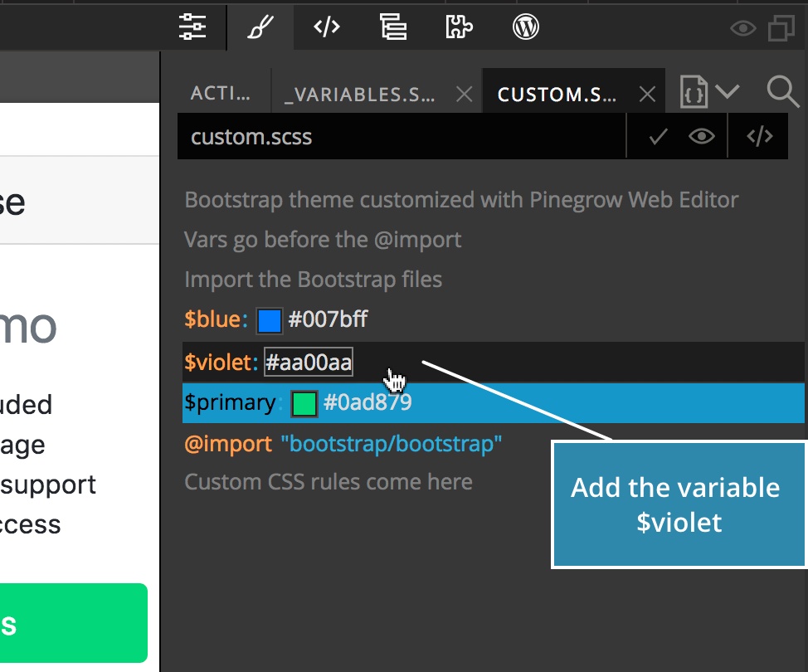Switch to the Active tab
Screen dimensions: 808x672
click(220, 93)
